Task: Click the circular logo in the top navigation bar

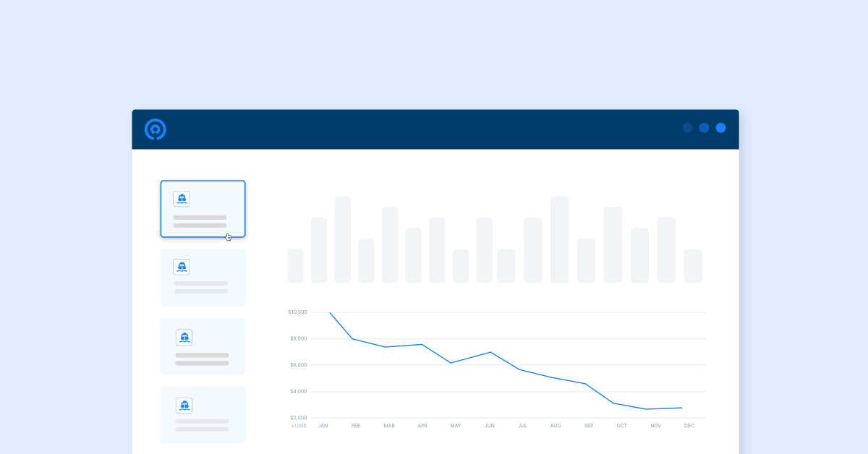Action: click(154, 129)
